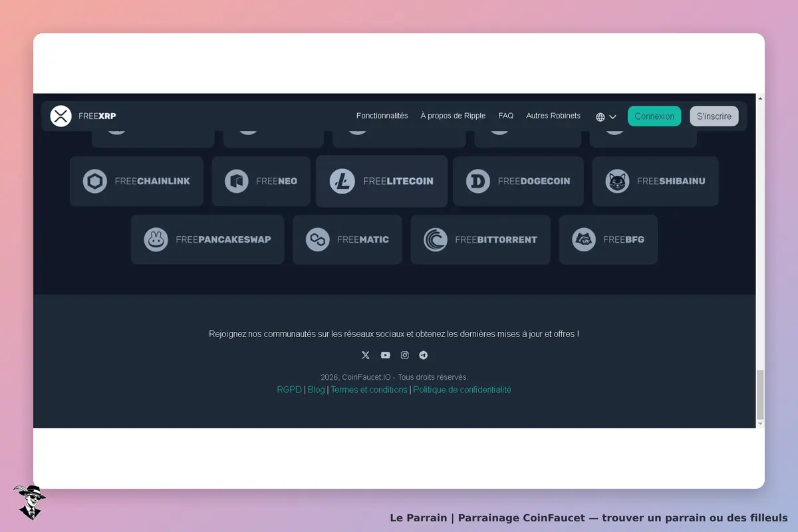Click the Connexion button
The image size is (798, 532).
click(x=654, y=116)
